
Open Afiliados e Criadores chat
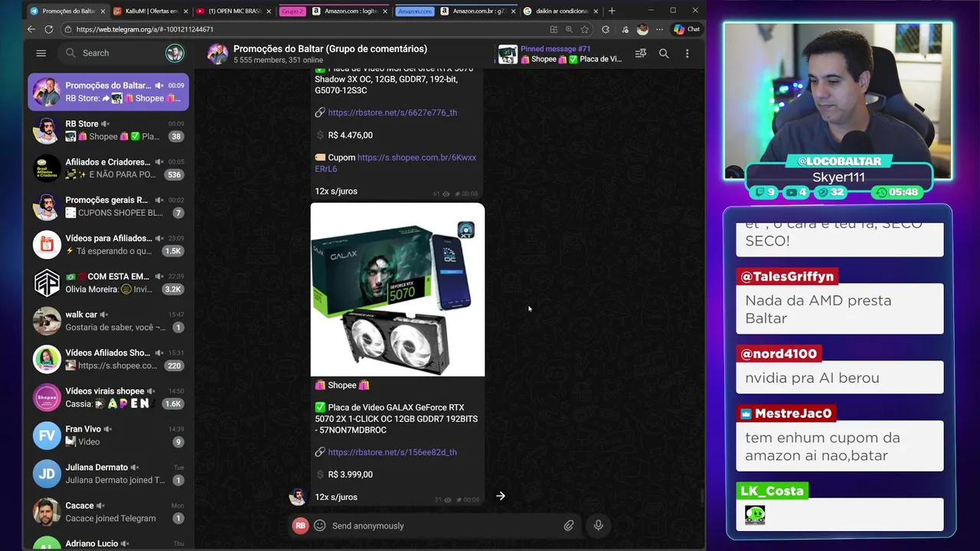108,168
